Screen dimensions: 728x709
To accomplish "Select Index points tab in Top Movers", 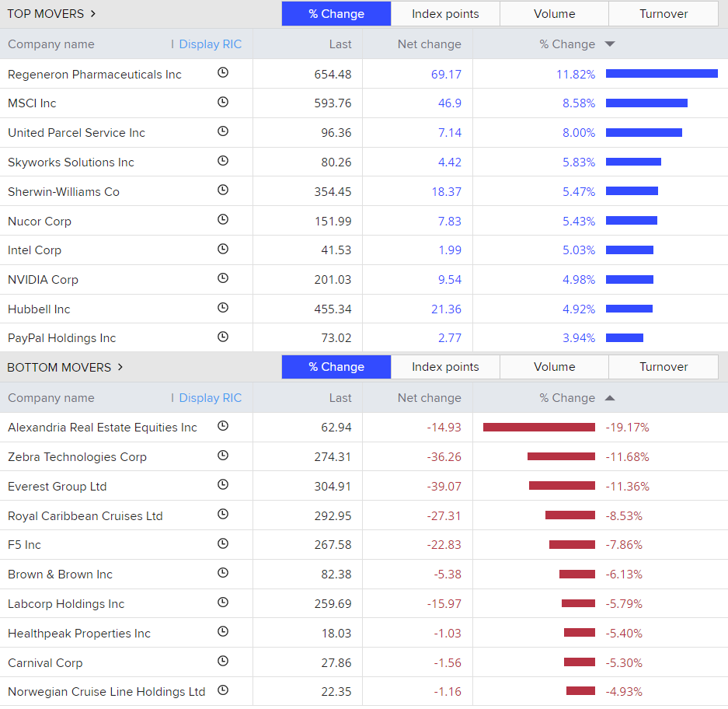I will (445, 14).
